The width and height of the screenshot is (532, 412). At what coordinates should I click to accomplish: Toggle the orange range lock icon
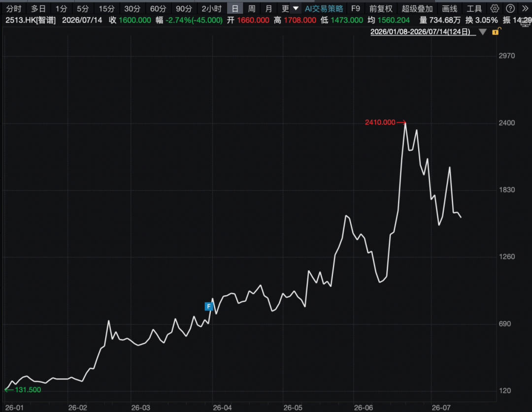coord(496,32)
